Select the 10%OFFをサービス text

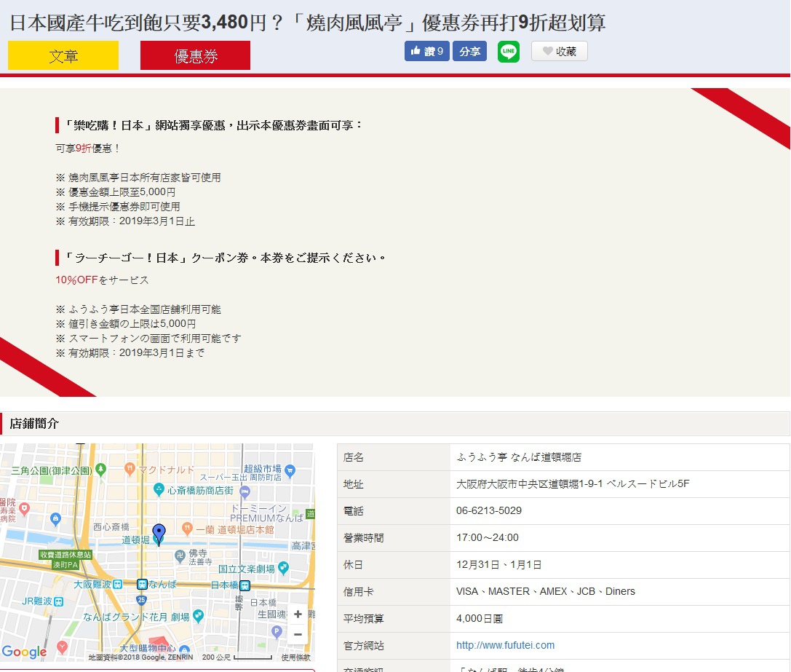tap(102, 280)
